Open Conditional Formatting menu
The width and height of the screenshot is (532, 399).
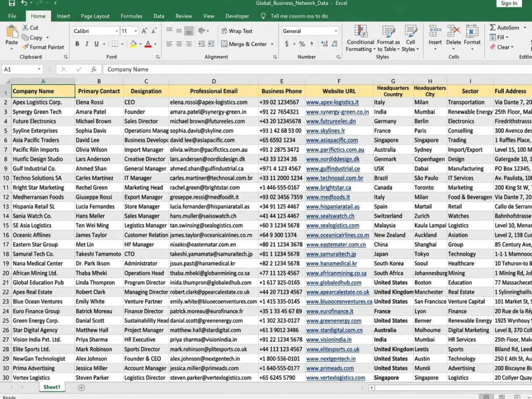pyautogui.click(x=360, y=38)
